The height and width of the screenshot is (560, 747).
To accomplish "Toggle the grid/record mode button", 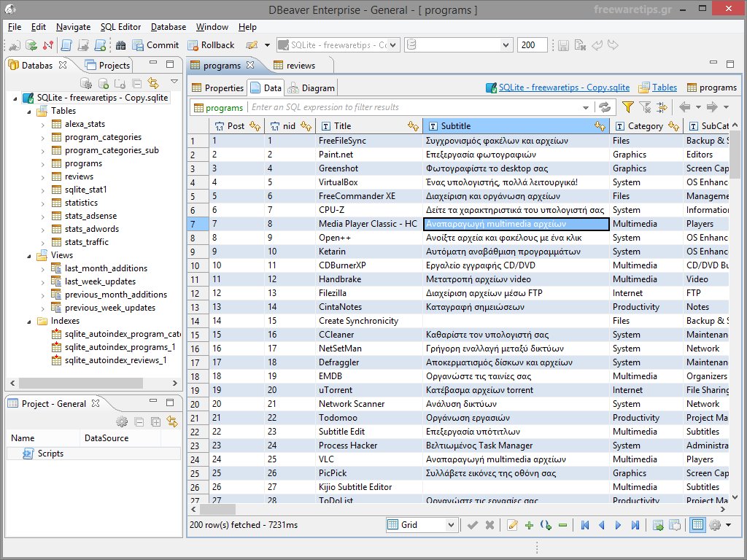I will point(697,525).
